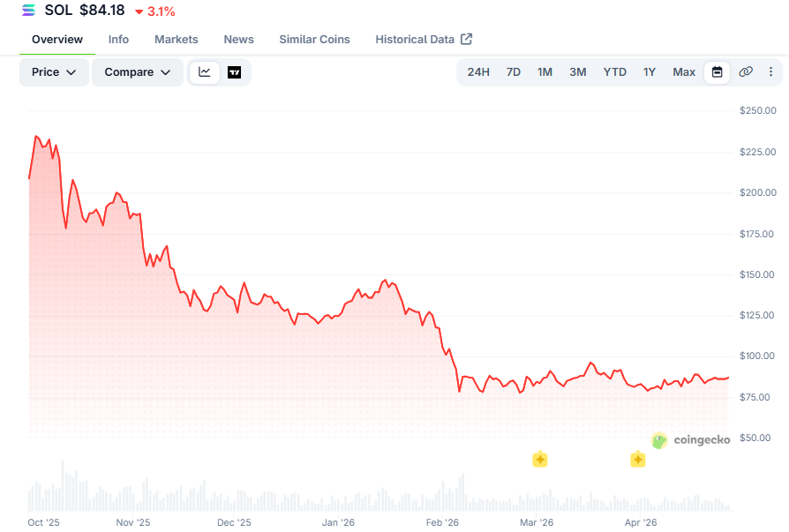This screenshot has width=789, height=532.
Task: Copy chart link with the chain icon
Action: coord(746,72)
